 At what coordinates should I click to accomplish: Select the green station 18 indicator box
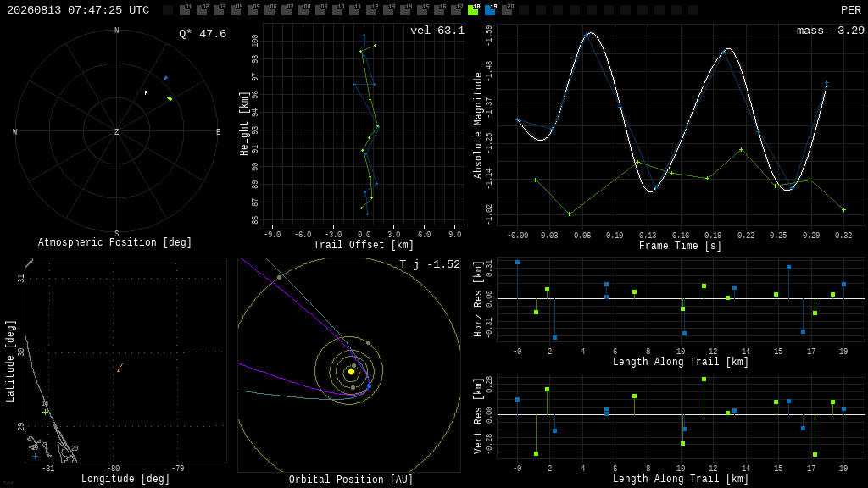coord(473,9)
